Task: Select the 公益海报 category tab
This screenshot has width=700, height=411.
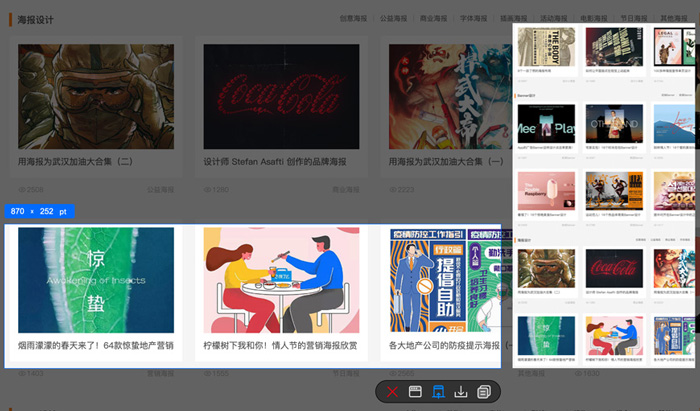Action: pos(393,18)
